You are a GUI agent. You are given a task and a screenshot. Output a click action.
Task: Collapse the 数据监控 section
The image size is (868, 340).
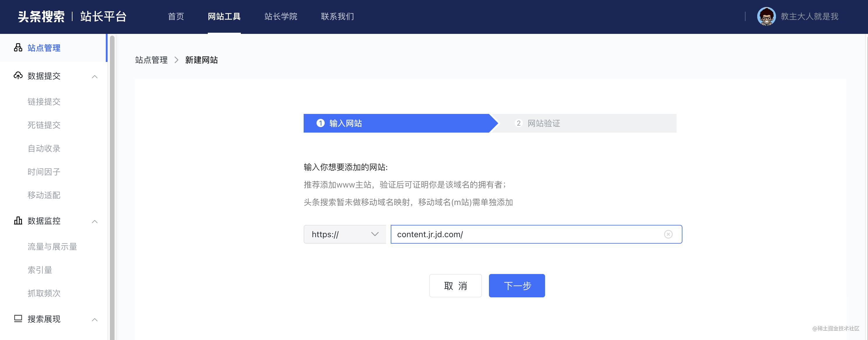95,221
